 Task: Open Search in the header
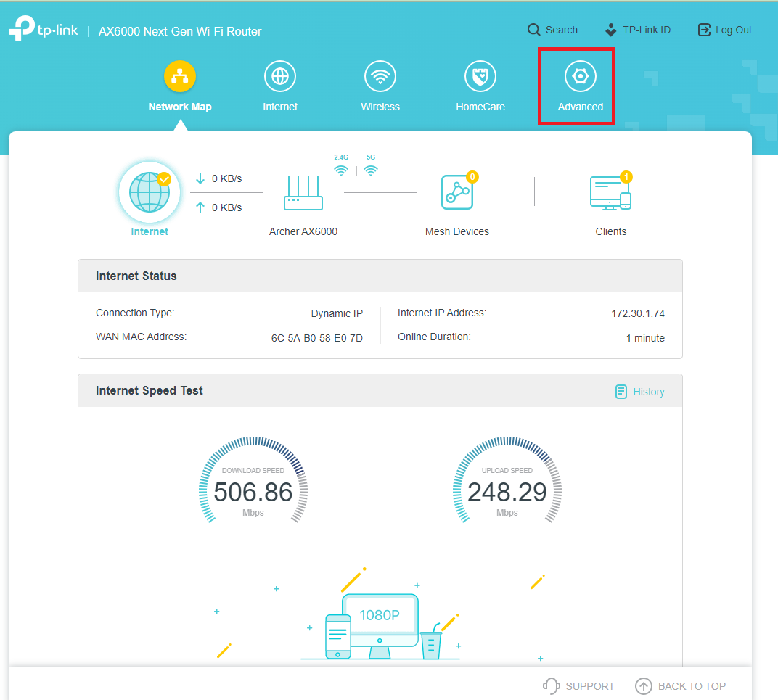[x=561, y=30]
